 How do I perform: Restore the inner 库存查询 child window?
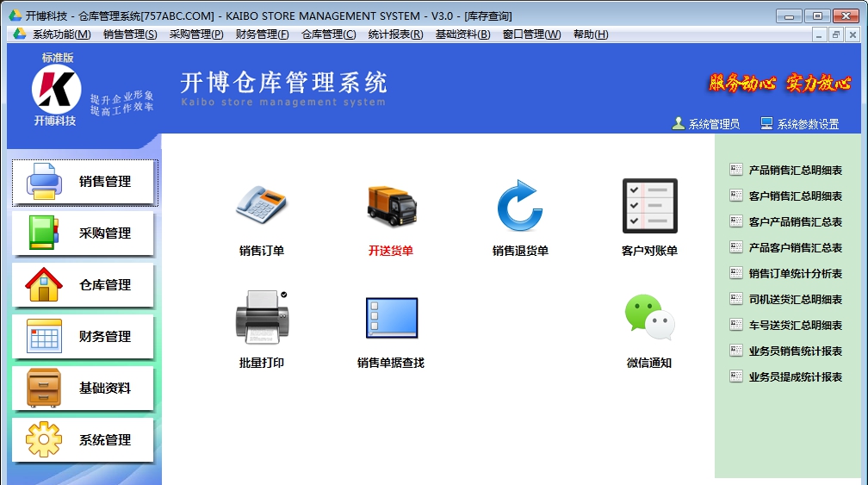[x=836, y=34]
